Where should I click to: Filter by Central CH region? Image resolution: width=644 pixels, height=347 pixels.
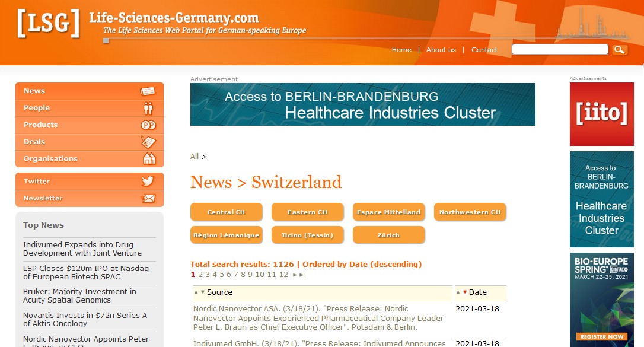(227, 212)
